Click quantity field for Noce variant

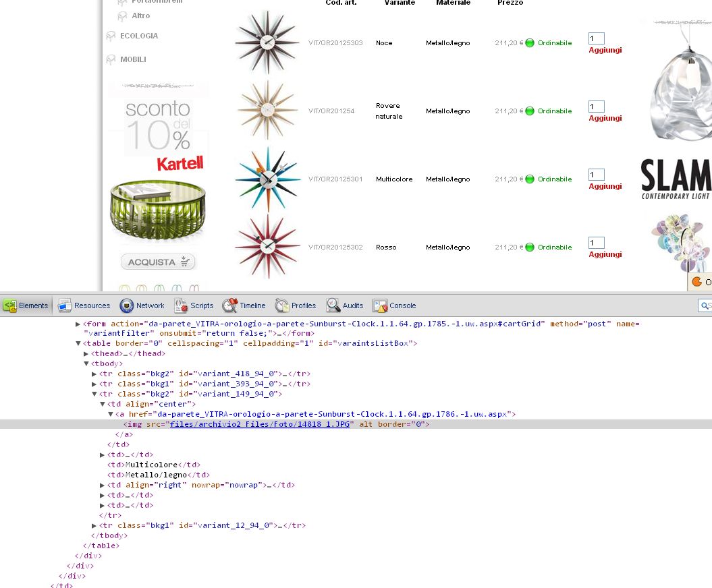point(596,38)
